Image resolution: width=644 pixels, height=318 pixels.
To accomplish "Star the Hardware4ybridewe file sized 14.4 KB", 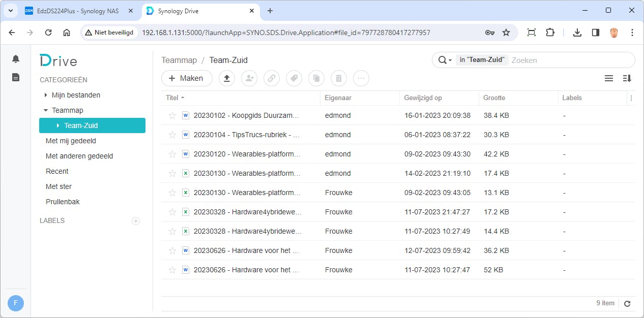I will (172, 231).
